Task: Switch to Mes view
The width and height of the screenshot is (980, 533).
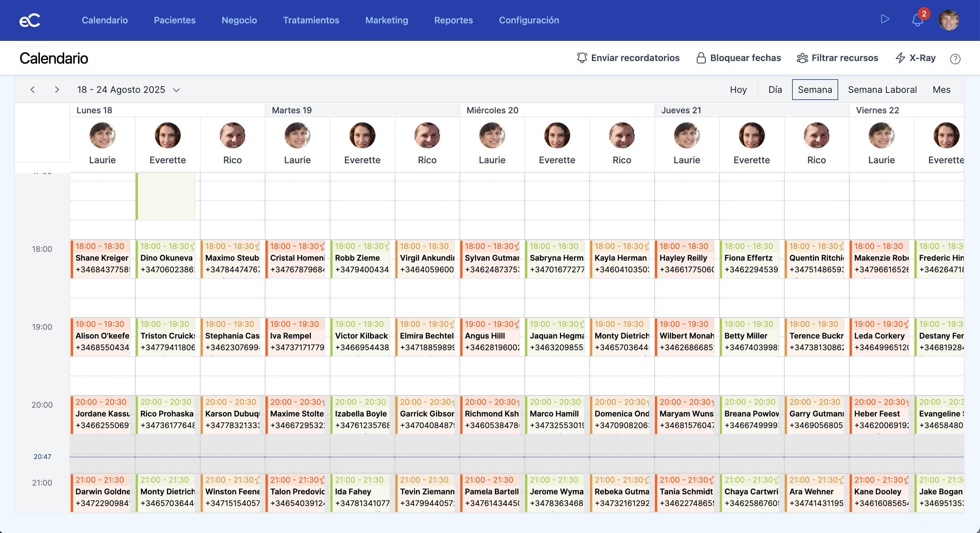Action: (941, 90)
